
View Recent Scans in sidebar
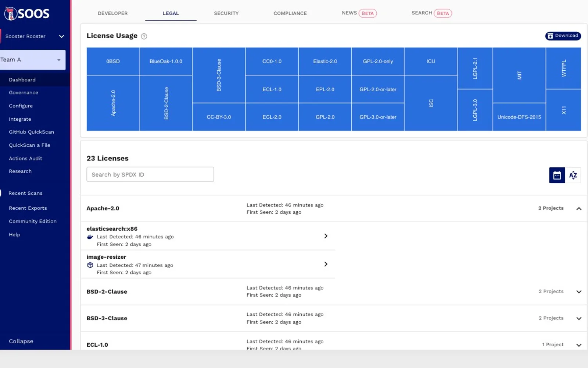coord(25,194)
